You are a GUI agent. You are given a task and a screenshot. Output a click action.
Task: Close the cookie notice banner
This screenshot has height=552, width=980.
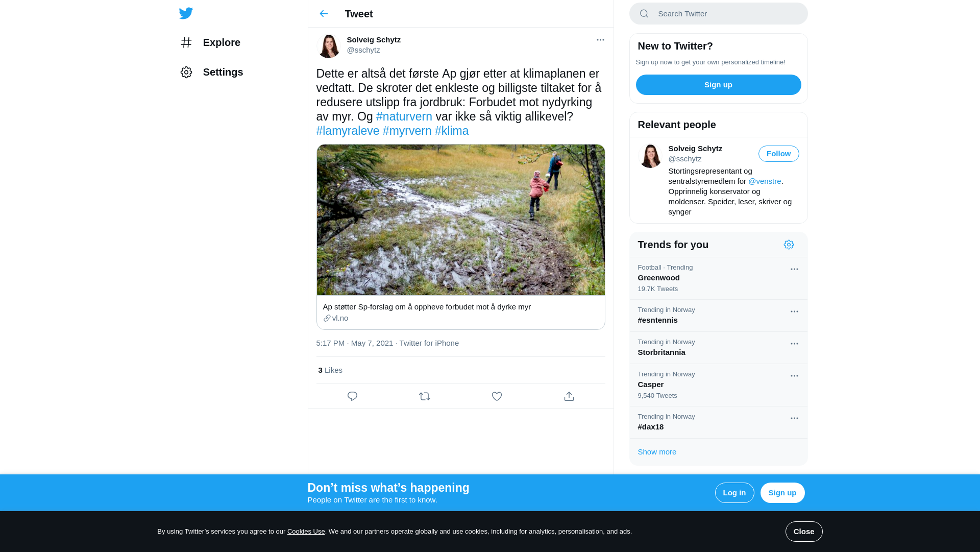tap(803, 532)
